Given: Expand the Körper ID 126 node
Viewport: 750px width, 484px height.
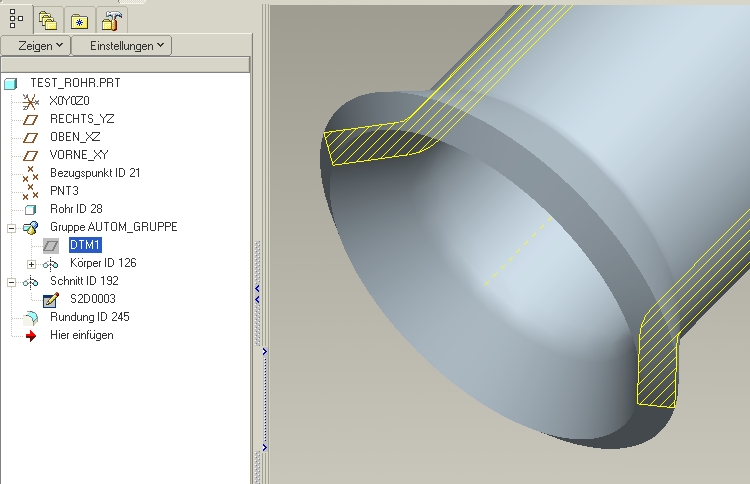Looking at the screenshot, I should 32,264.
